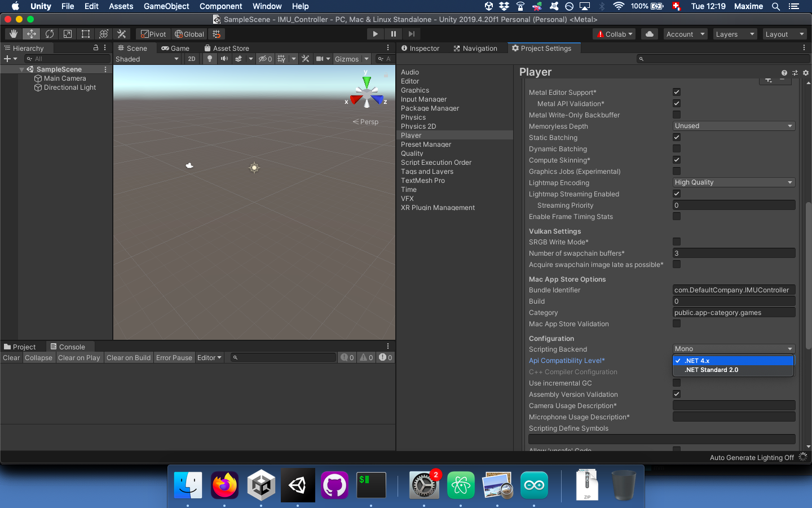Open Memoryless Depth dropdown
Screen dimensions: 812x508
point(734,126)
